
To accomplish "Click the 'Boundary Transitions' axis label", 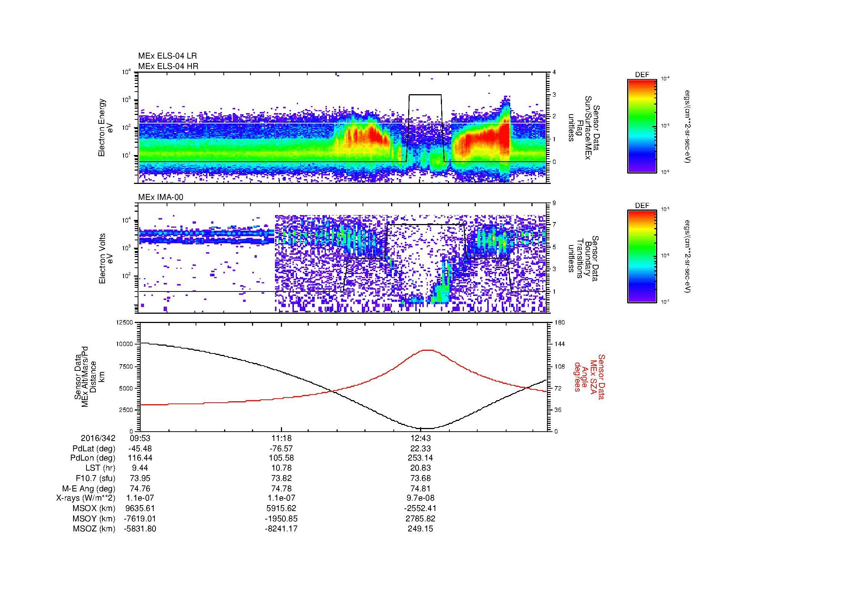I will tap(583, 259).
